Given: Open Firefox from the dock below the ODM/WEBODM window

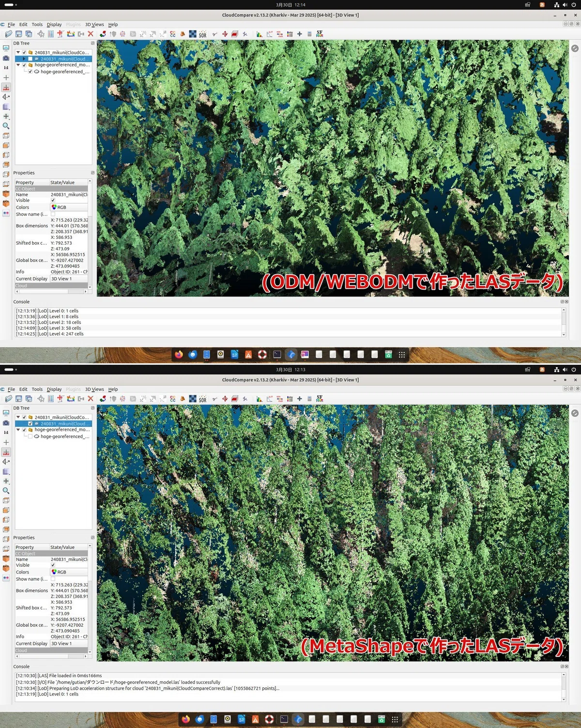Looking at the screenshot, I should pos(179,355).
